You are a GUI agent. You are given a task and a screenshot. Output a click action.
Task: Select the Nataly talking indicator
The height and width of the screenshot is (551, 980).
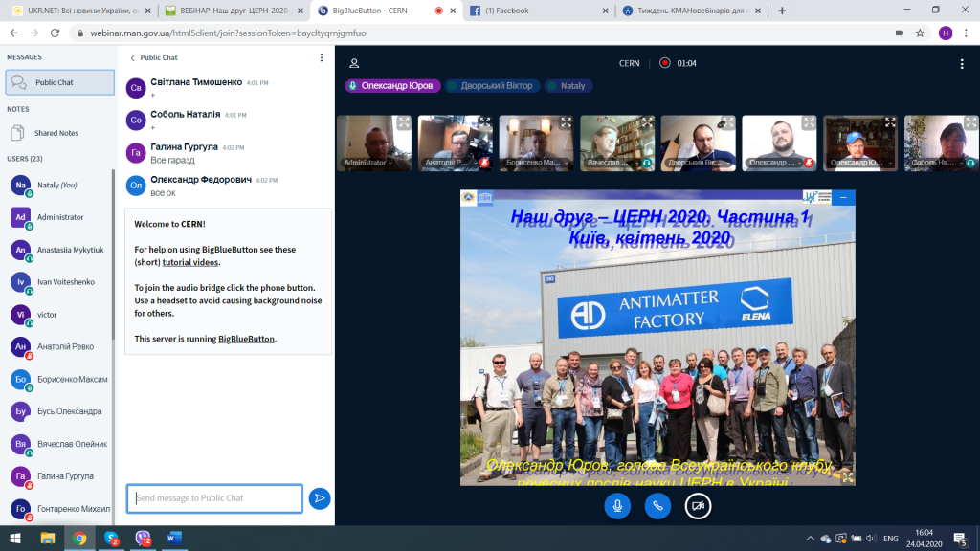coord(568,86)
